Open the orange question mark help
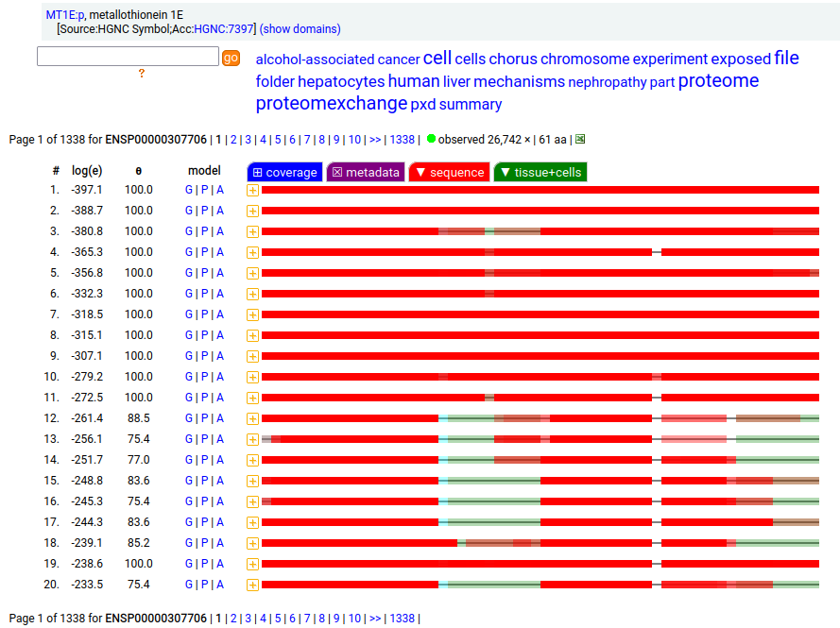 pos(142,74)
